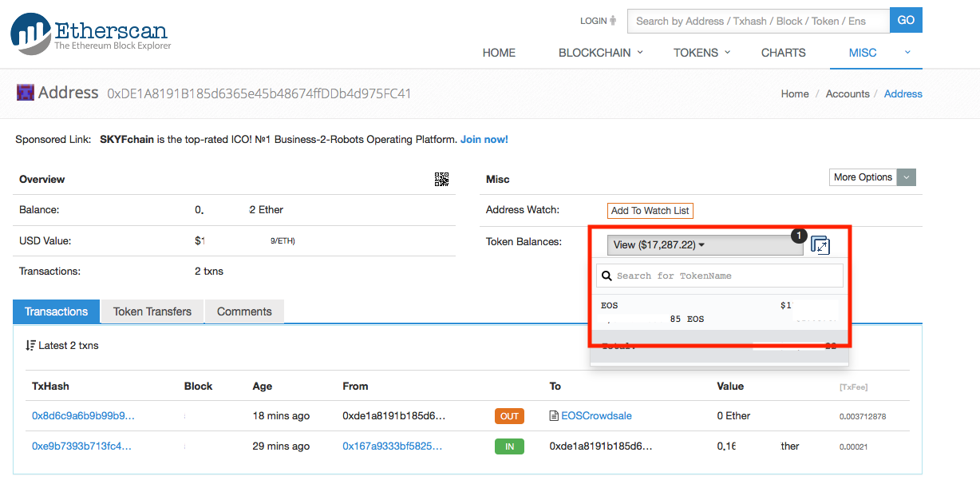Screen dimensions: 980x492
Task: Click the 0 Ether value cell
Action: pos(733,416)
